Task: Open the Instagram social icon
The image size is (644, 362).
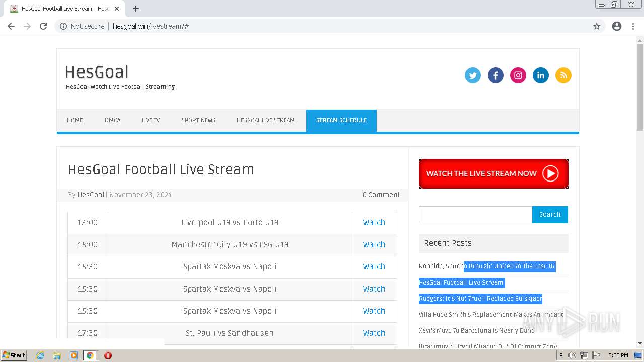Action: pyautogui.click(x=518, y=75)
